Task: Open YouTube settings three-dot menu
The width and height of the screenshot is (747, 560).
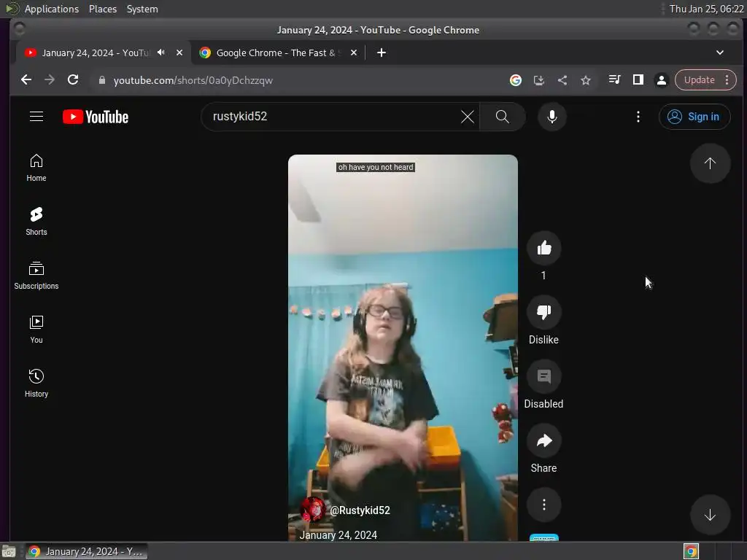Action: coord(638,117)
